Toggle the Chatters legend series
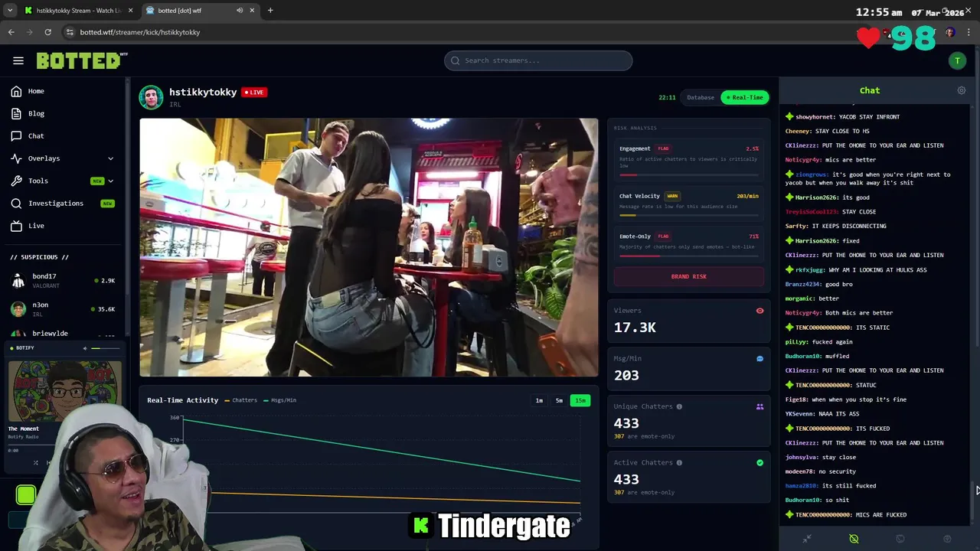980x551 pixels. [240, 400]
